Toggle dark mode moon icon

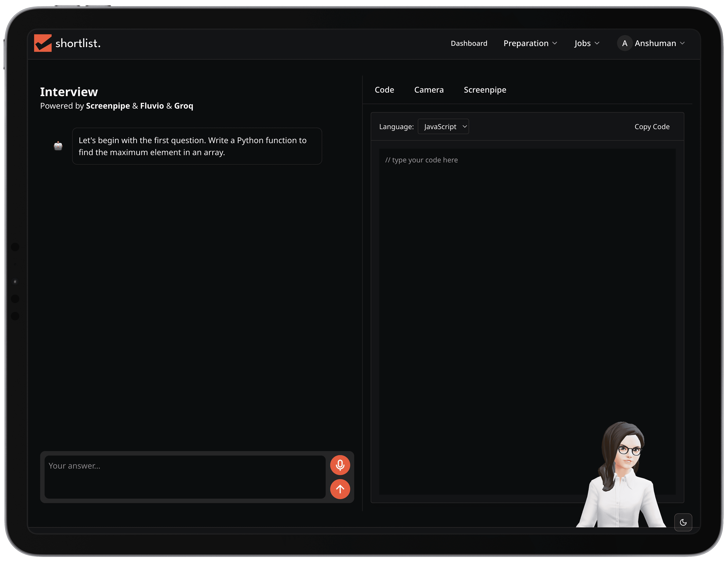tap(683, 522)
